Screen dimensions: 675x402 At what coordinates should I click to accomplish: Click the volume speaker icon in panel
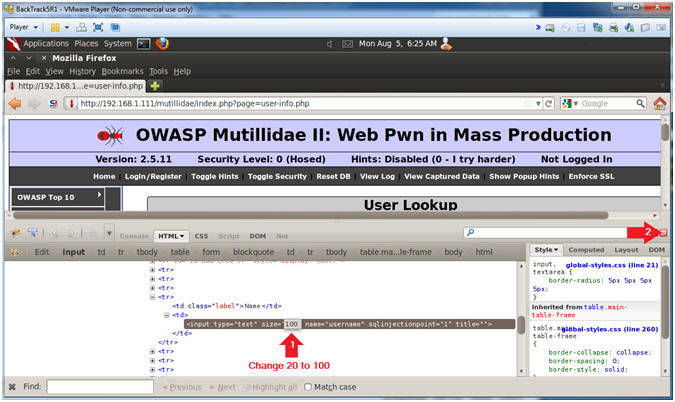(x=329, y=44)
